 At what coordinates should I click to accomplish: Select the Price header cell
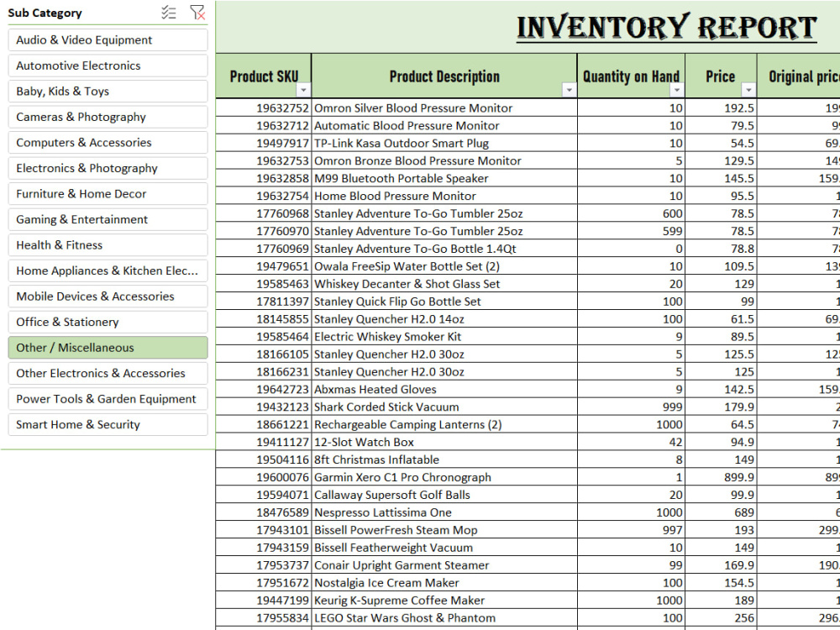pos(721,76)
